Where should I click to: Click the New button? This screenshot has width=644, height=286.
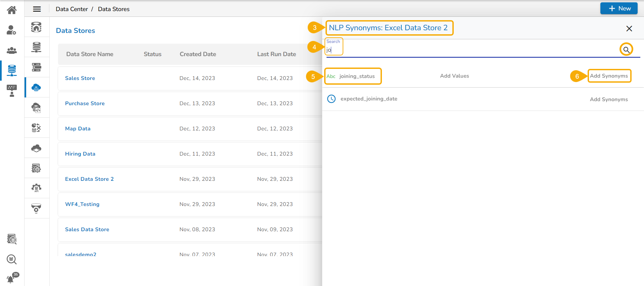[x=618, y=8]
